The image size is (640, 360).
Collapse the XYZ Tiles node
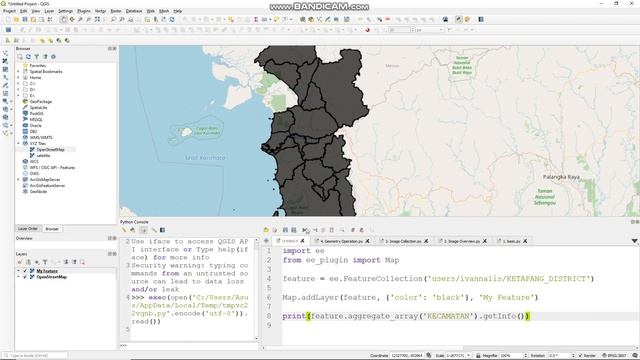pos(18,144)
